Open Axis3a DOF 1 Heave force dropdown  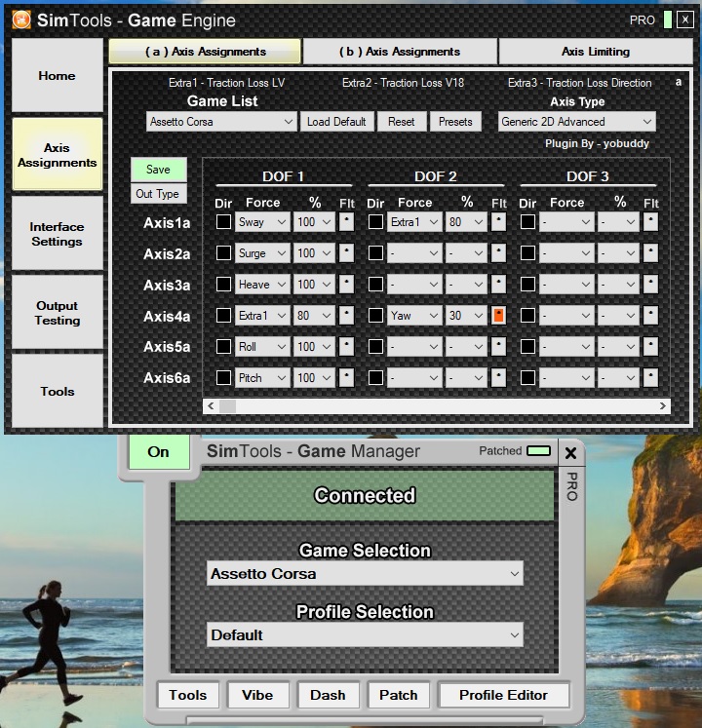point(262,285)
